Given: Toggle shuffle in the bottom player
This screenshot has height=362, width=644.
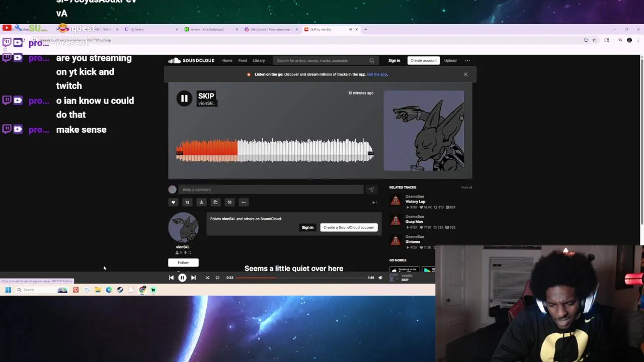Looking at the screenshot, I should pyautogui.click(x=207, y=278).
